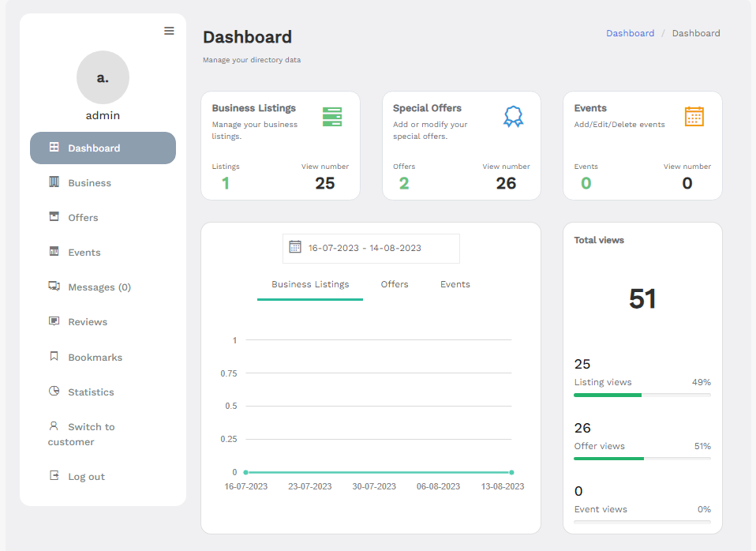Open Reviews from the sidebar
756x551 pixels.
(x=88, y=322)
